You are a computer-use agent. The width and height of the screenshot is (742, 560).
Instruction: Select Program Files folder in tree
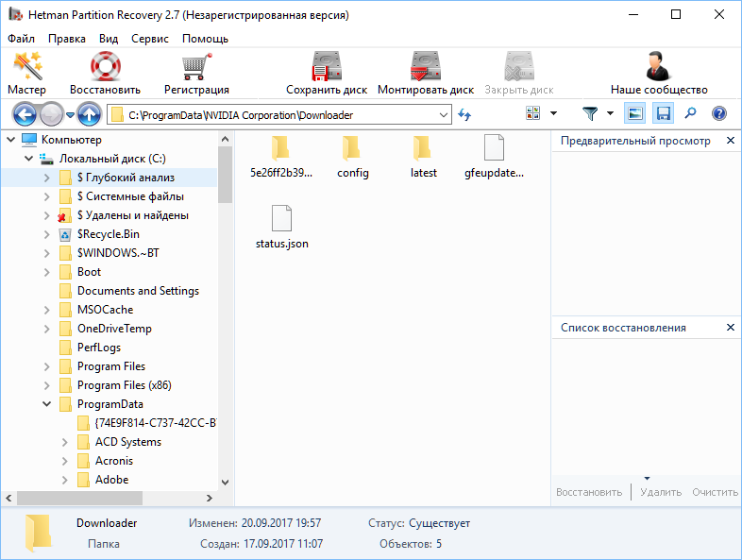(111, 366)
